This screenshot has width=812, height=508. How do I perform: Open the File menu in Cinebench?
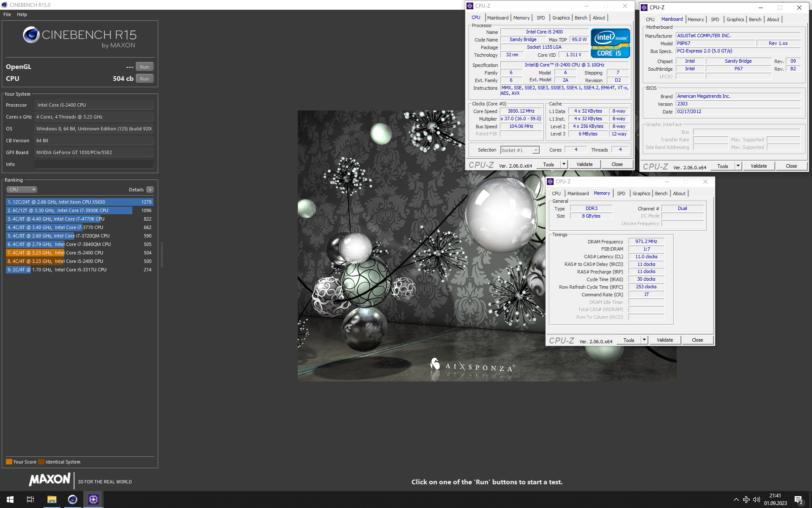7,14
